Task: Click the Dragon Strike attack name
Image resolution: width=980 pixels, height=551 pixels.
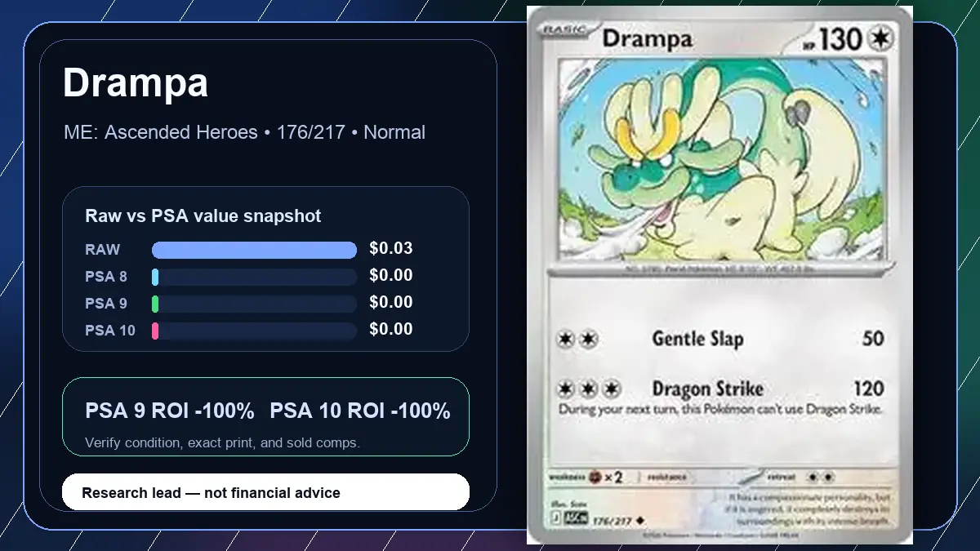Action: click(707, 388)
